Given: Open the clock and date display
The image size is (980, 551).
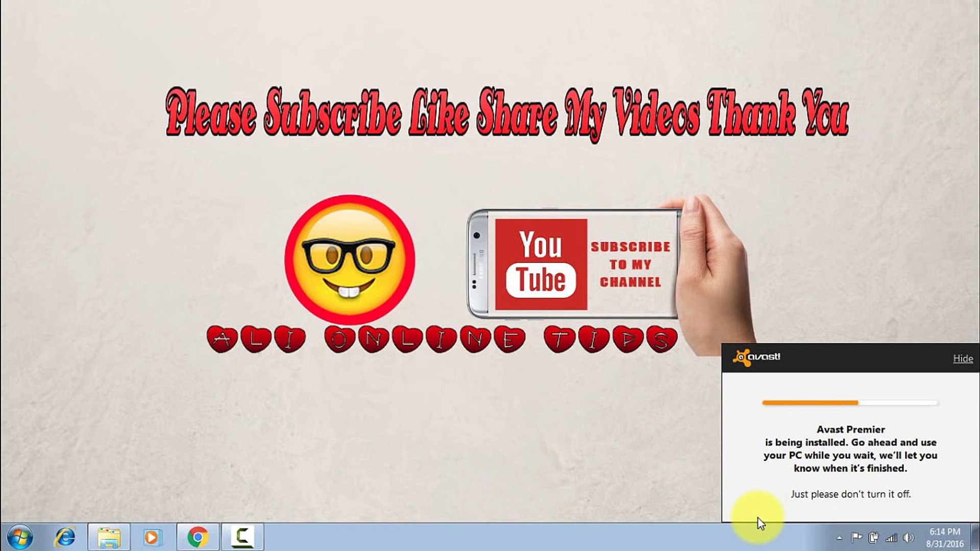Looking at the screenshot, I should pyautogui.click(x=945, y=538).
